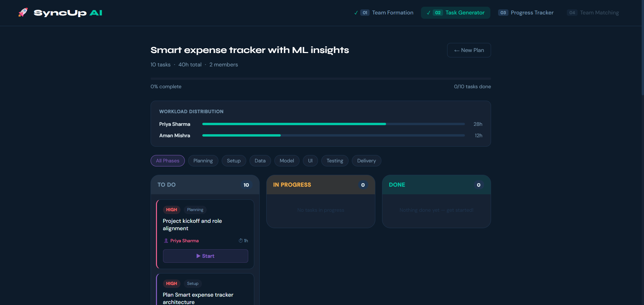The width and height of the screenshot is (644, 305).
Task: Click the HIGH priority badge on the Setup card
Action: pyautogui.click(x=171, y=284)
